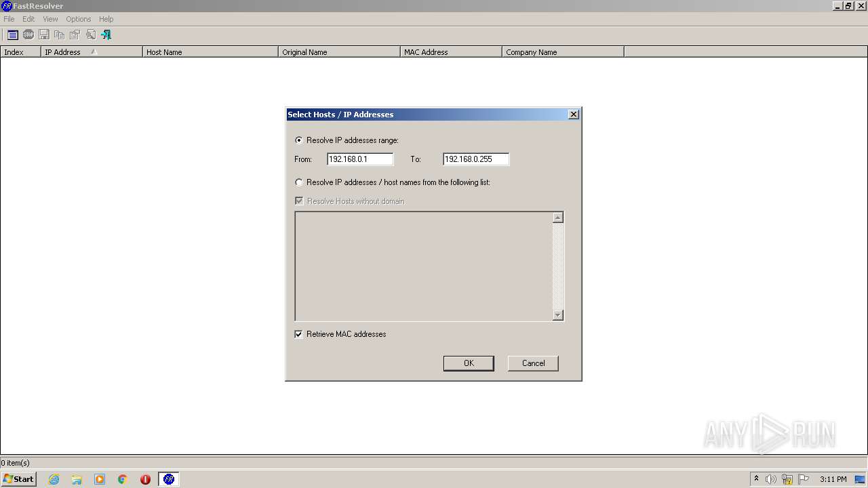Viewport: 868px width, 488px height.
Task: Click the FastResolver title bar app icon
Action: pyautogui.click(x=7, y=5)
